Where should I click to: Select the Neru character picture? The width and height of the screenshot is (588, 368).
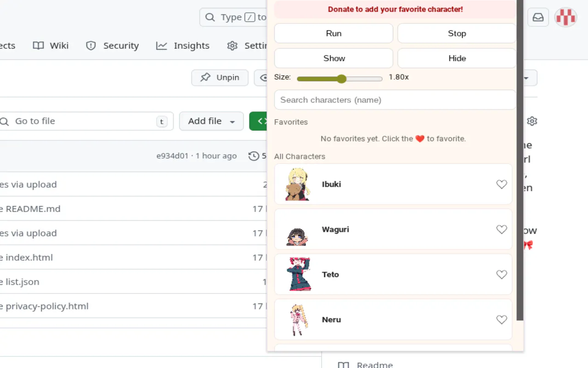(299, 320)
